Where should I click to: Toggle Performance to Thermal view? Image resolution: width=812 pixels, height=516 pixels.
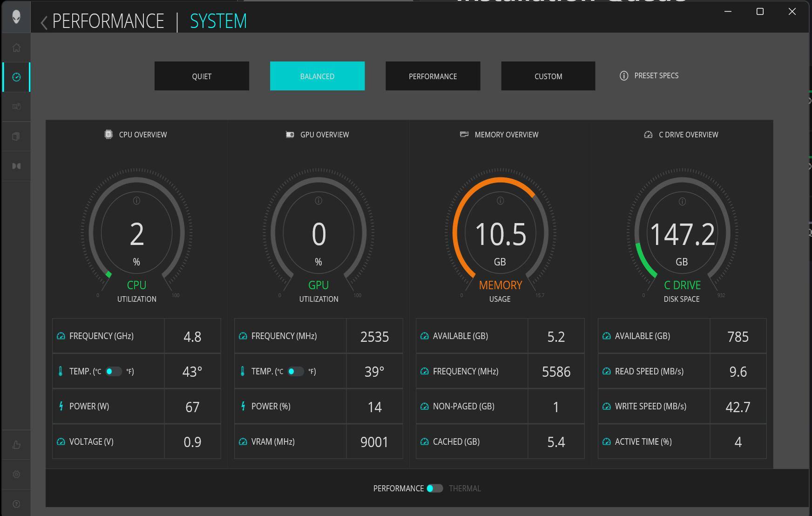(434, 488)
